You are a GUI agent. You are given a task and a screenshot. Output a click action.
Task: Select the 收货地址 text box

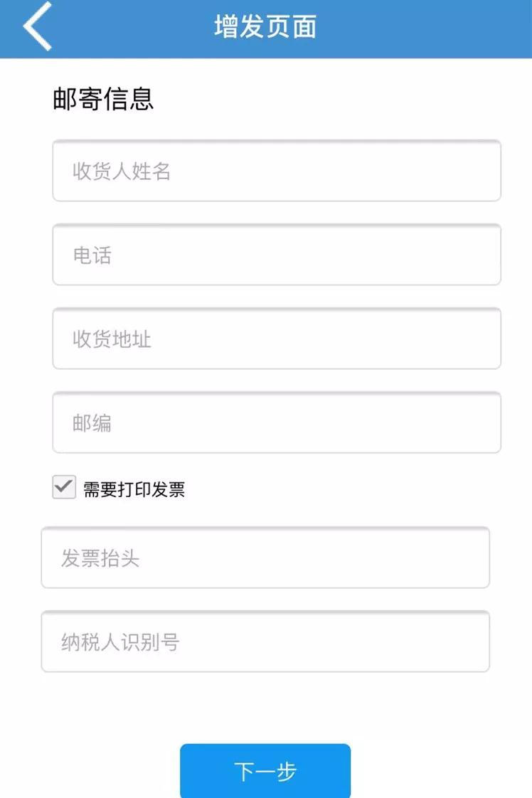pyautogui.click(x=277, y=339)
